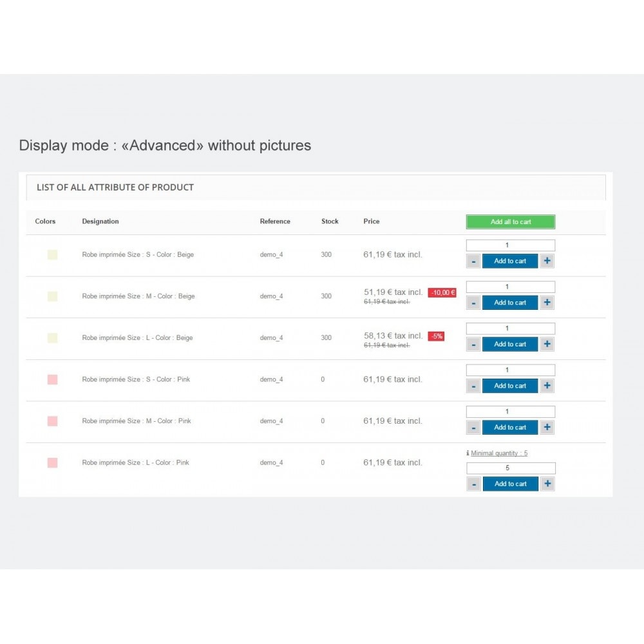This screenshot has width=644, height=644.
Task: Click 'Robe imprimée Size : L - Color : Pink'
Action: pos(135,463)
